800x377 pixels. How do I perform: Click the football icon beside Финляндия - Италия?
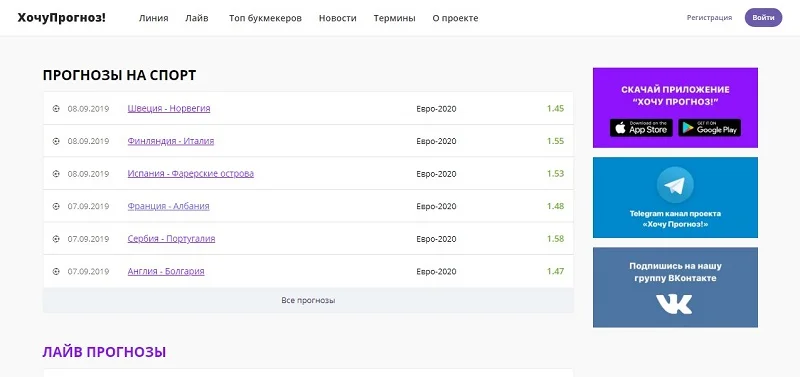tap(56, 141)
